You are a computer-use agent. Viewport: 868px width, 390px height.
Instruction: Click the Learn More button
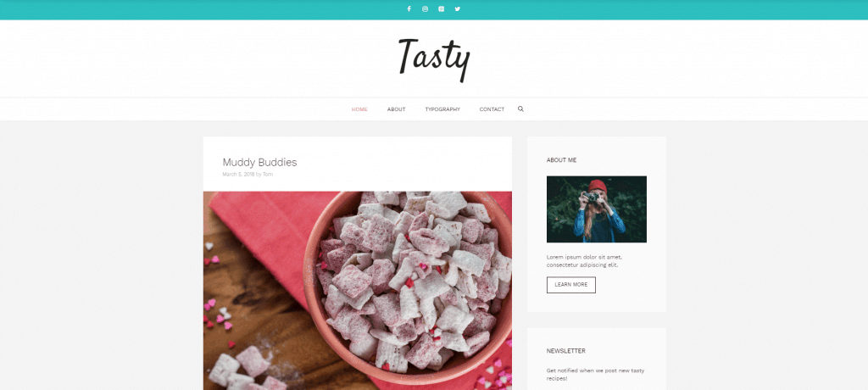[x=570, y=285]
